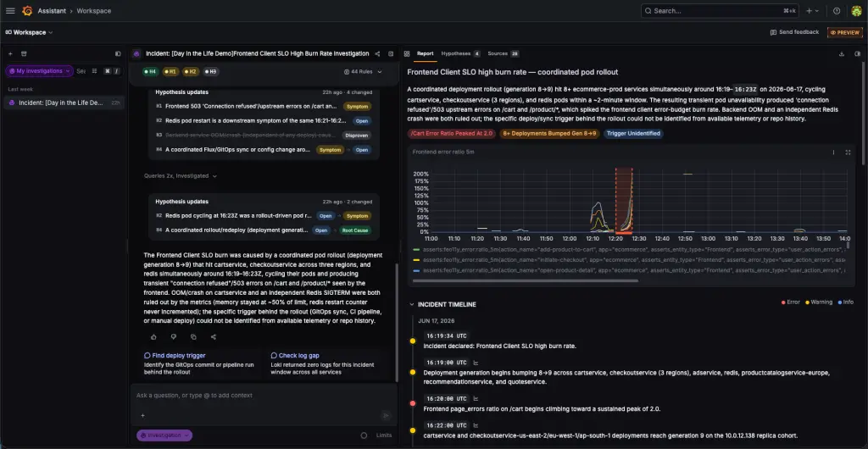Viewport: 868px width, 449px height.
Task: Toggle the H3 hypothesis chip
Action: [x=210, y=71]
